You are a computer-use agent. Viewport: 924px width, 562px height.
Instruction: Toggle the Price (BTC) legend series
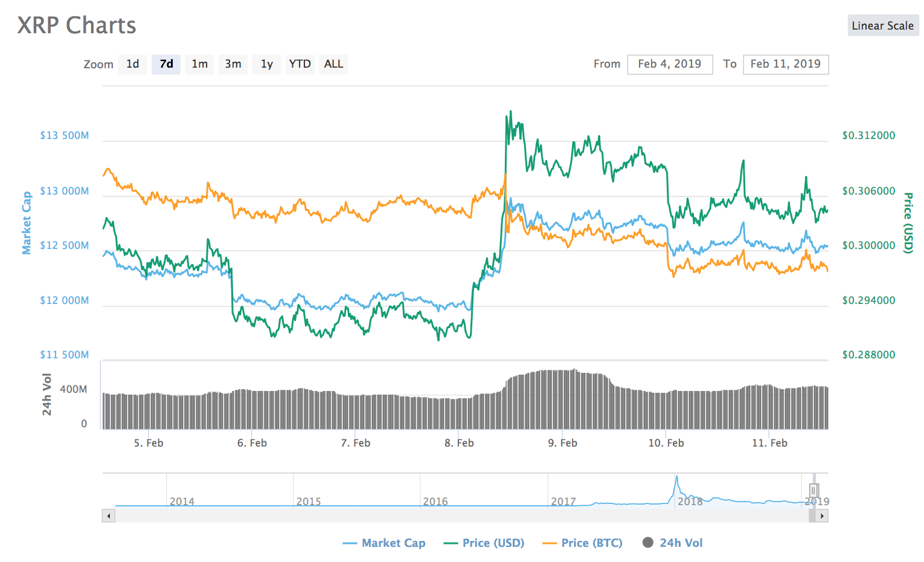tap(583, 543)
